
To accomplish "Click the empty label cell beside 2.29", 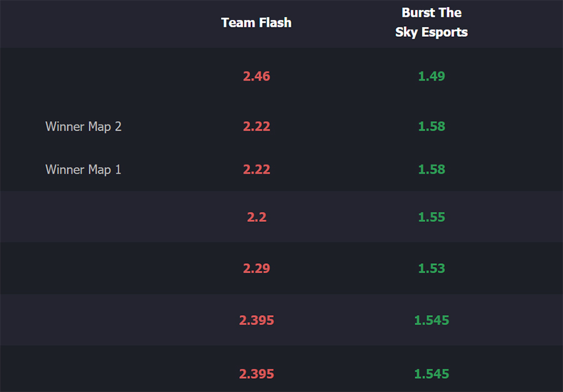I will point(83,268).
